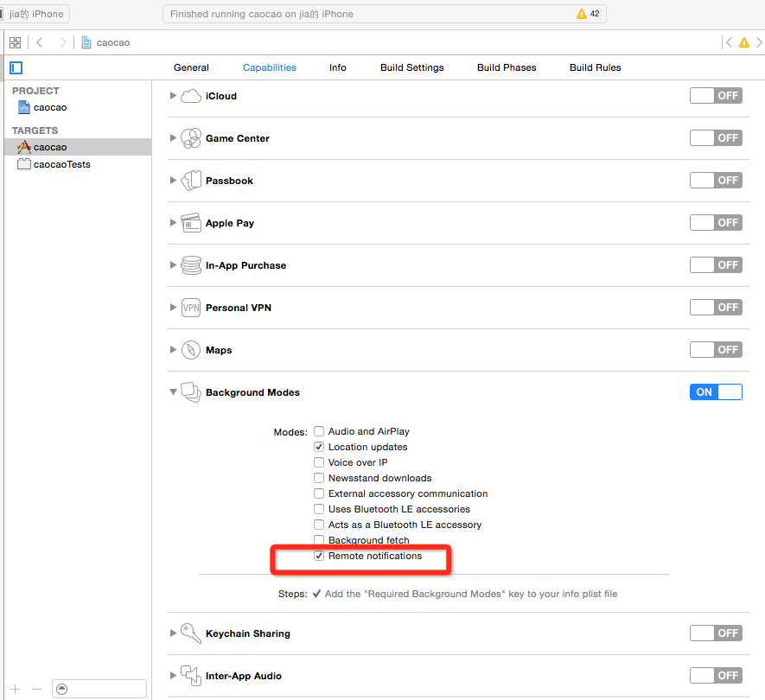Turn on the In-App Purchase switch
Viewport: 765px width, 700px height.
(716, 265)
